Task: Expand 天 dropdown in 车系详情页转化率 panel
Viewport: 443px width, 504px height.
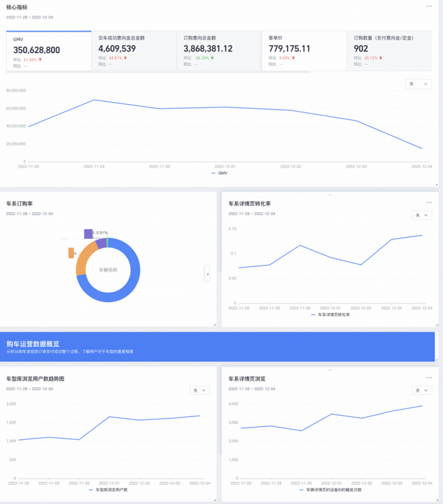Action: 421,215
